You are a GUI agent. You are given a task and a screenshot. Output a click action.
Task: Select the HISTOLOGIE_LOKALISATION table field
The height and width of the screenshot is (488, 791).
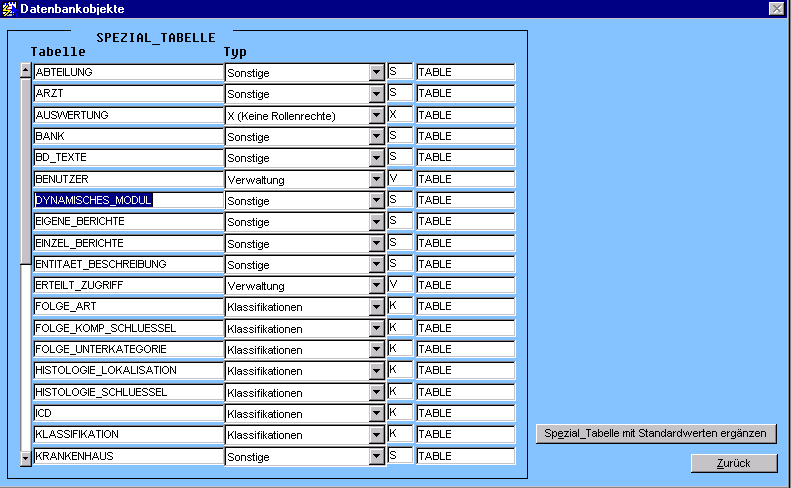pyautogui.click(x=127, y=370)
